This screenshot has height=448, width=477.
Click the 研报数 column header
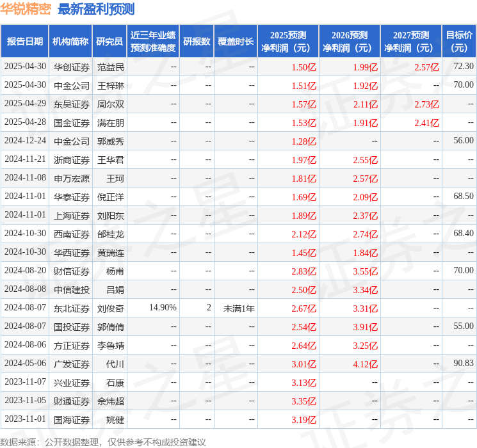(197, 42)
